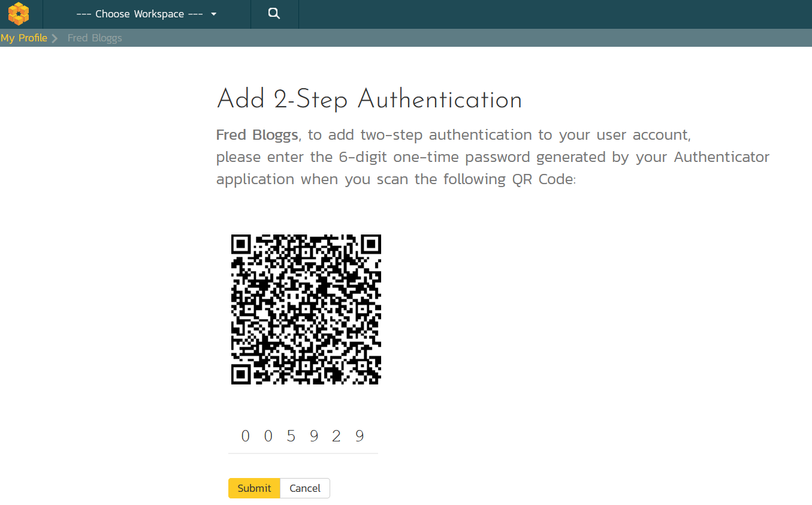Click the word Authenticator in the instructions
812x505 pixels.
[x=722, y=157]
